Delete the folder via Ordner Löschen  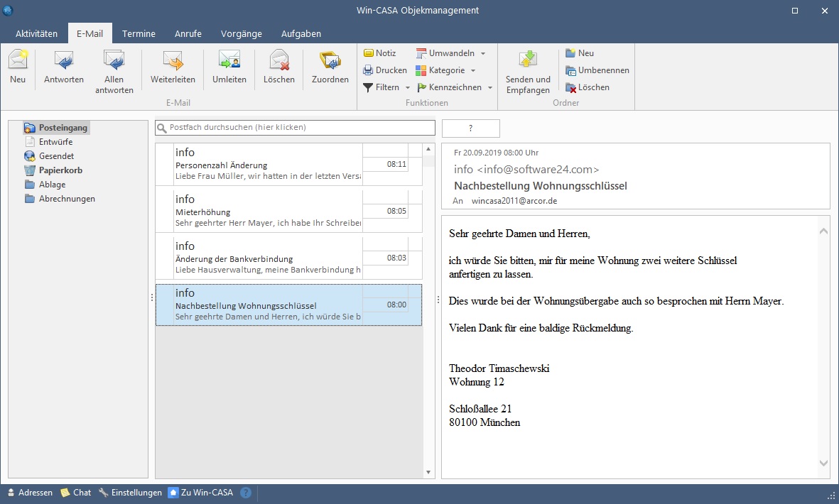pyautogui.click(x=587, y=87)
